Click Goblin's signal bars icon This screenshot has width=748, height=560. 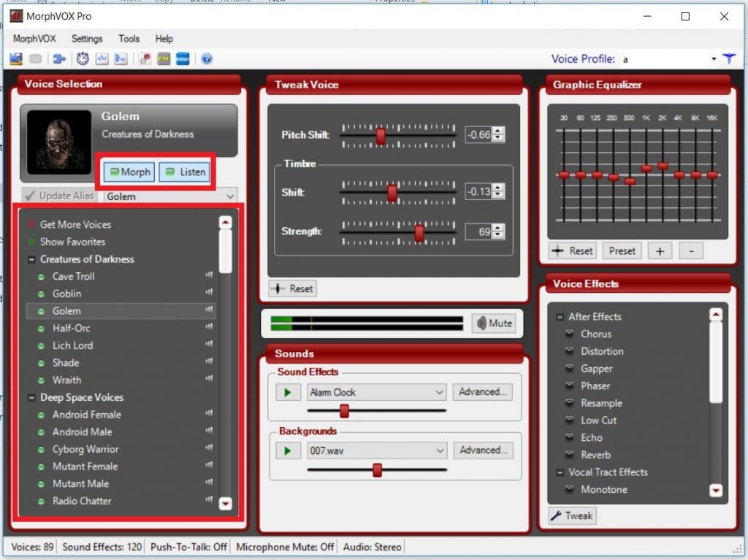tap(209, 292)
